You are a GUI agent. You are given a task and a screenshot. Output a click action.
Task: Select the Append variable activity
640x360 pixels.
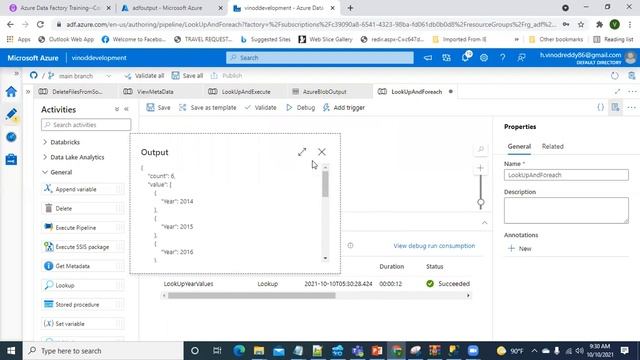[x=83, y=189]
